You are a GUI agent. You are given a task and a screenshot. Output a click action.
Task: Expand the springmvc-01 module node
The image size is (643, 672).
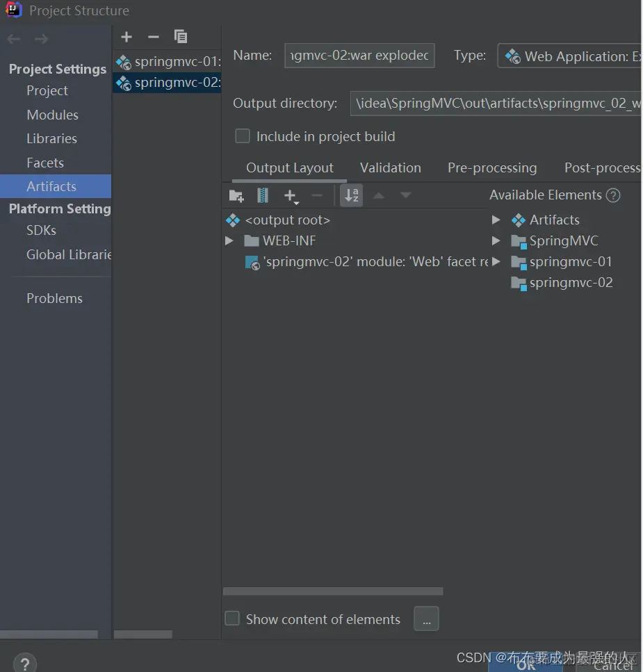496,261
